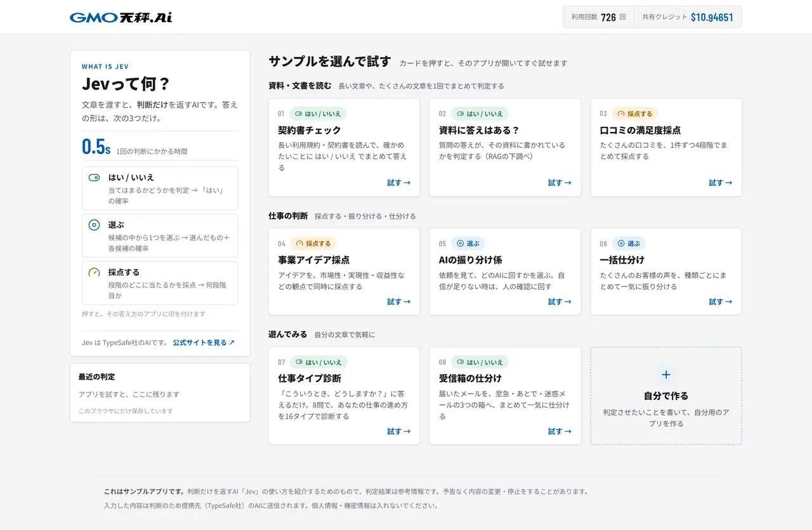Image resolution: width=812 pixels, height=530 pixels.
Task: Select the 選ぶ answer-type option
Action: click(x=160, y=235)
